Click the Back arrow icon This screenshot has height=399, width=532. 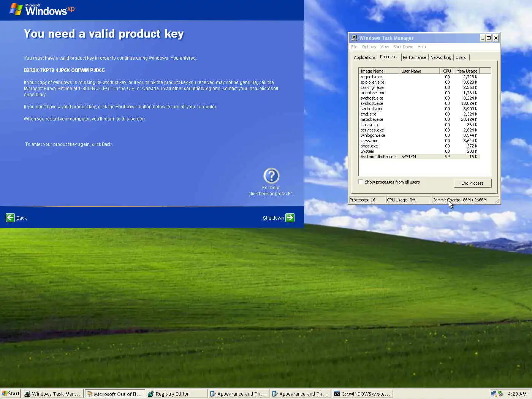click(10, 218)
